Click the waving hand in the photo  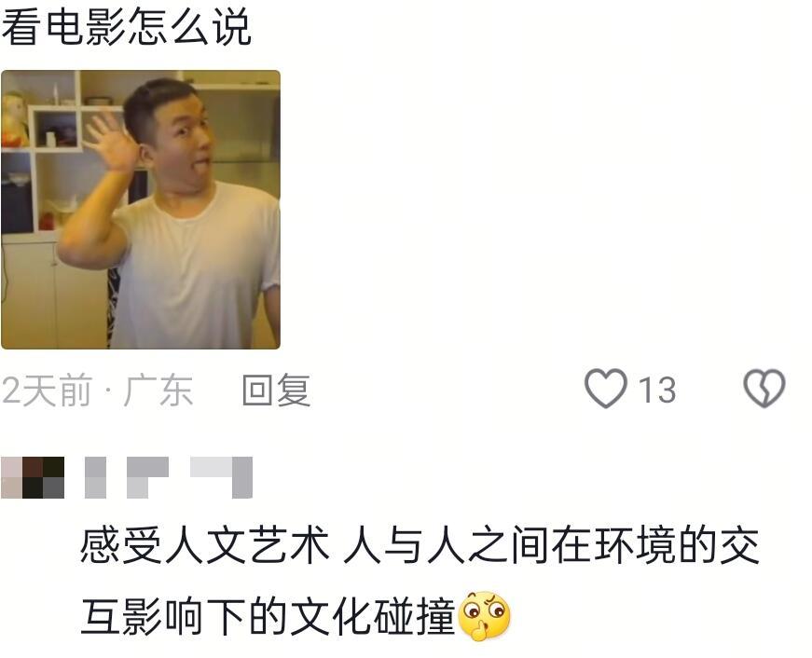(x=110, y=142)
